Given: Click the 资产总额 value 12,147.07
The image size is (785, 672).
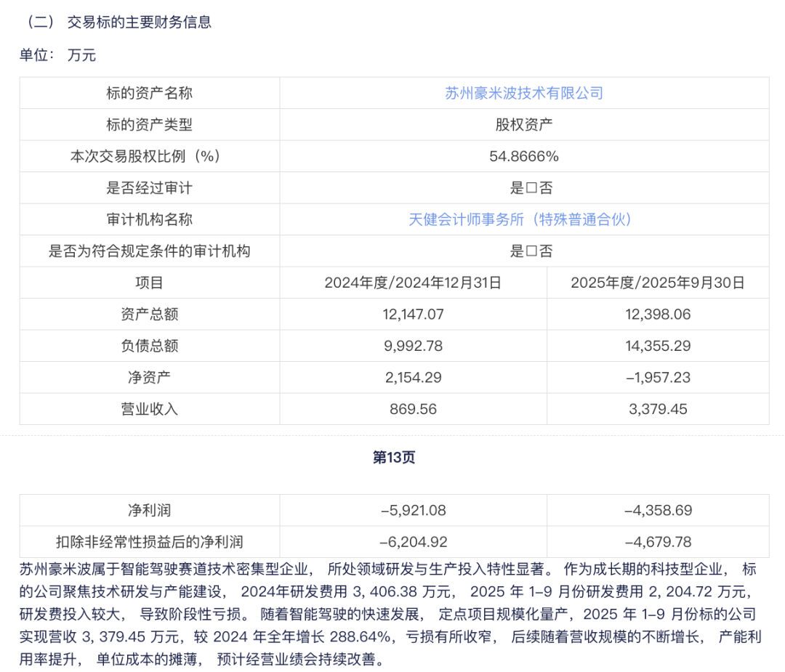Looking at the screenshot, I should (x=413, y=315).
